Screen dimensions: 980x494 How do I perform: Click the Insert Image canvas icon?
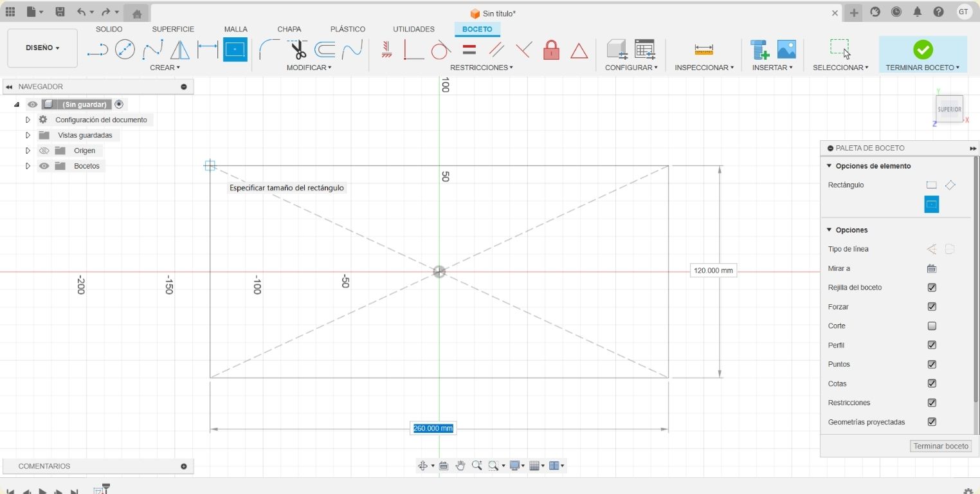pos(786,50)
